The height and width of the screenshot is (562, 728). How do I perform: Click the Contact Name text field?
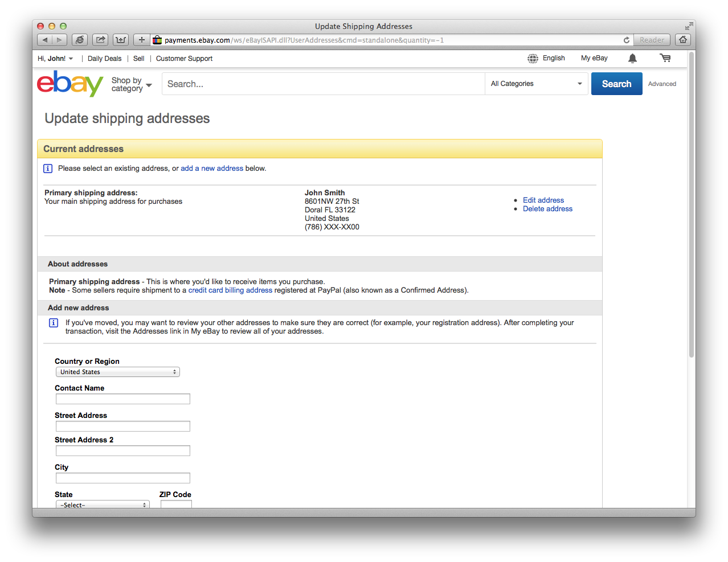pos(123,399)
